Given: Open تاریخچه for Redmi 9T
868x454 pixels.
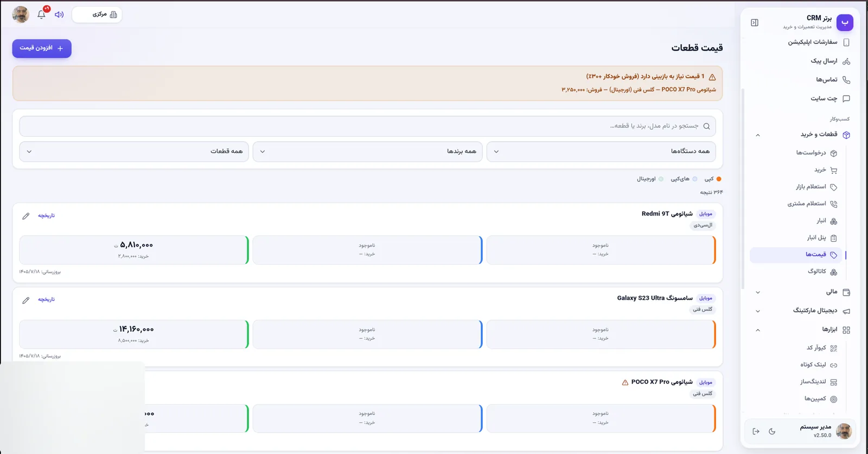Looking at the screenshot, I should click(x=46, y=216).
